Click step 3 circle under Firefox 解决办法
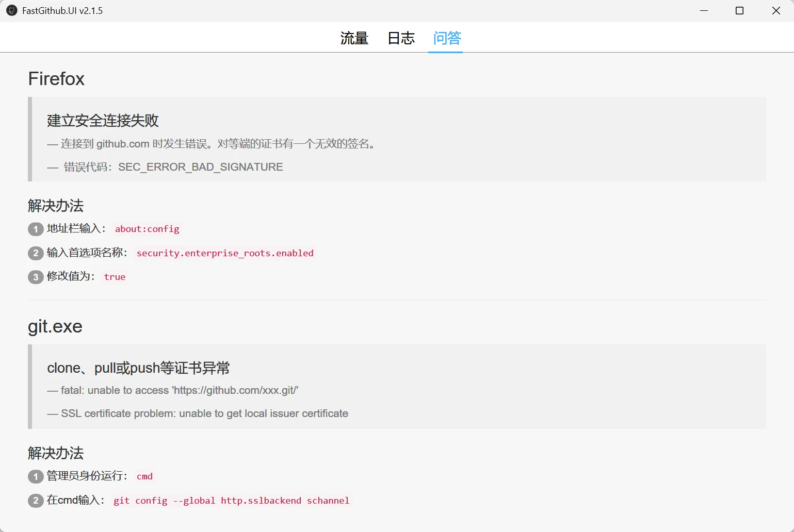794x532 pixels. pos(35,277)
